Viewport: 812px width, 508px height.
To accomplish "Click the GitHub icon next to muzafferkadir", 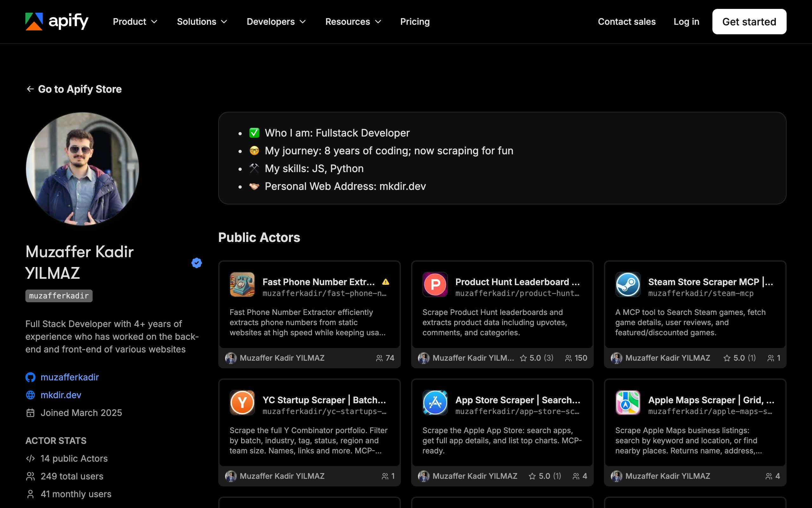I will coord(30,377).
